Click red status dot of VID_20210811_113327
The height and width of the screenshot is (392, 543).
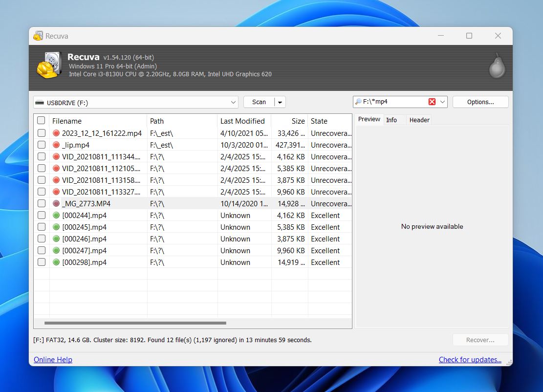coord(56,192)
